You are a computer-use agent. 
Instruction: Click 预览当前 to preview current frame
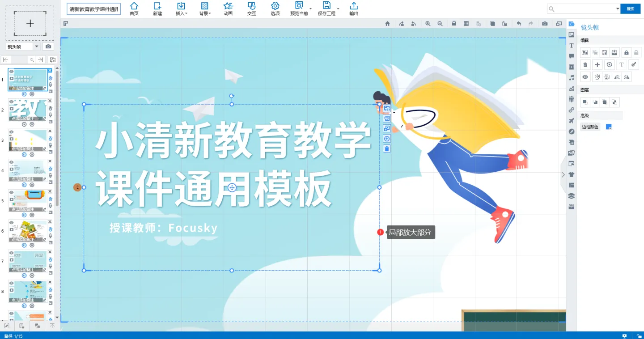pyautogui.click(x=299, y=8)
